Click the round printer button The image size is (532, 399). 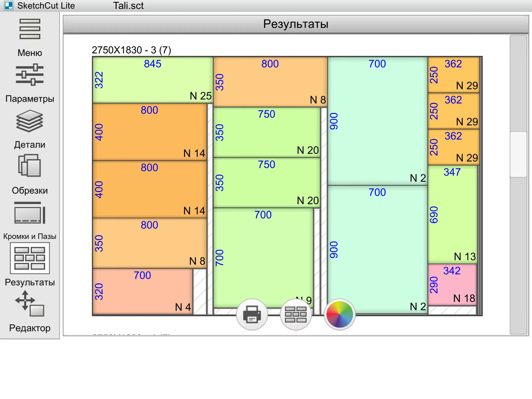[x=252, y=314]
